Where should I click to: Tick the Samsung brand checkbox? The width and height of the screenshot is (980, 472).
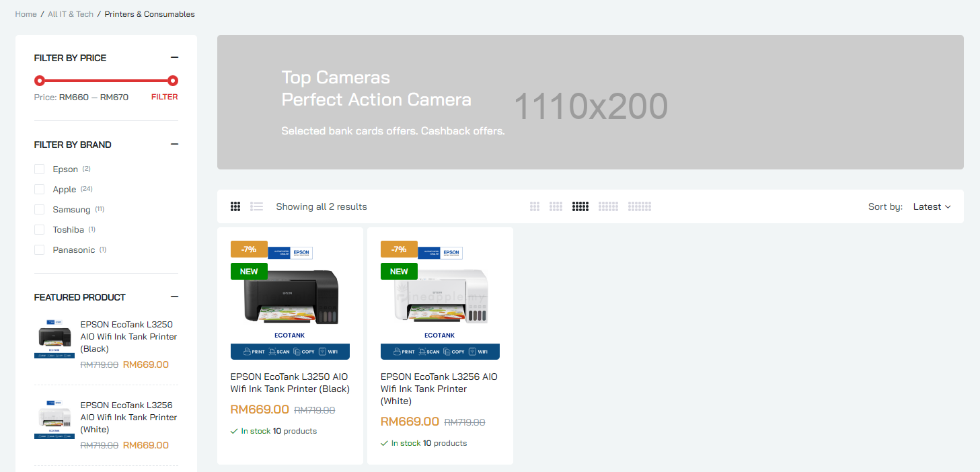point(39,209)
